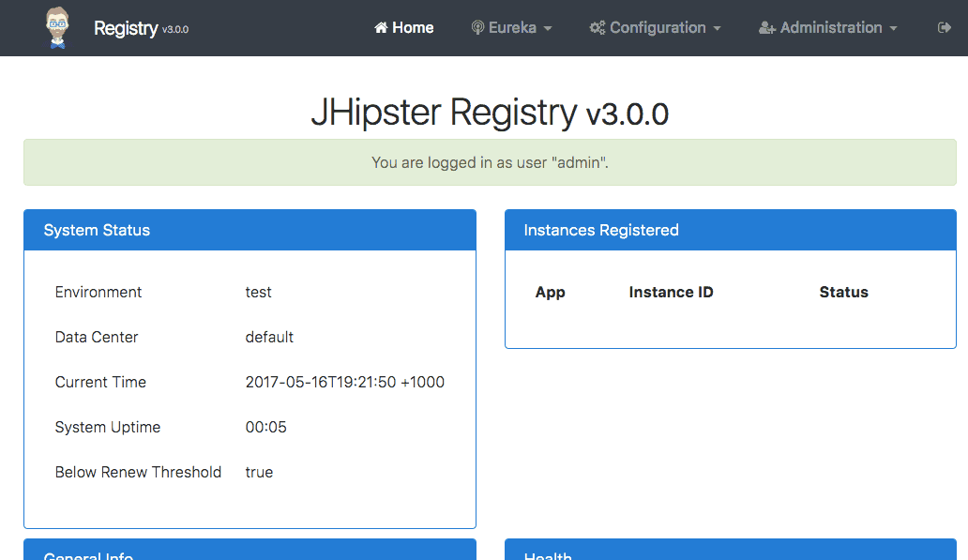The image size is (968, 560).
Task: Click the JHipster mascot logo
Action: (57, 28)
